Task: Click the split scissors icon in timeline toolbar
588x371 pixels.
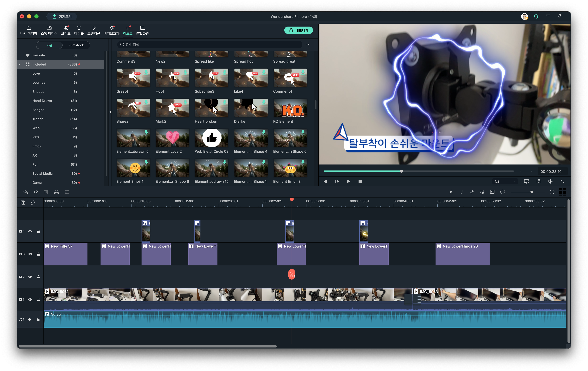Action: (56, 192)
